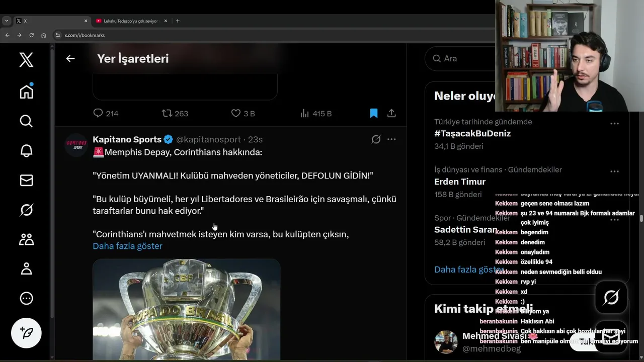Open Home from the sidebar
This screenshot has width=644, height=362.
(x=26, y=91)
